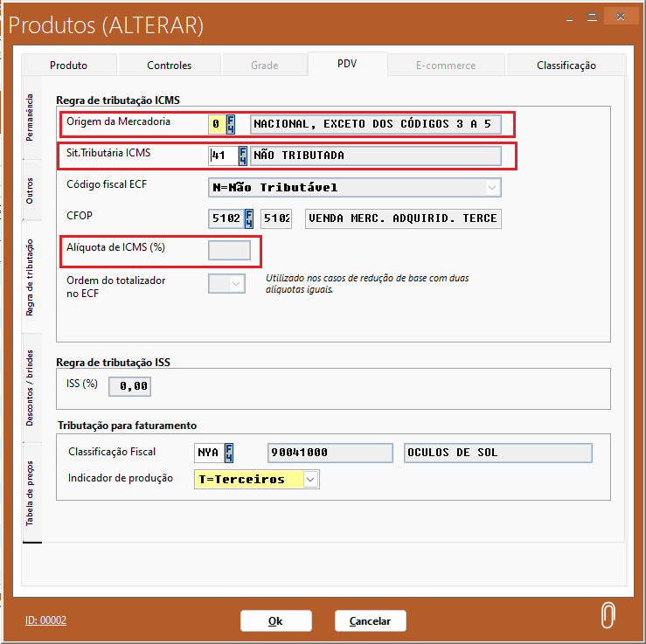Open the Ordem do totalizador no ECF dropdown
Image resolution: width=646 pixels, height=644 pixels.
[x=236, y=284]
